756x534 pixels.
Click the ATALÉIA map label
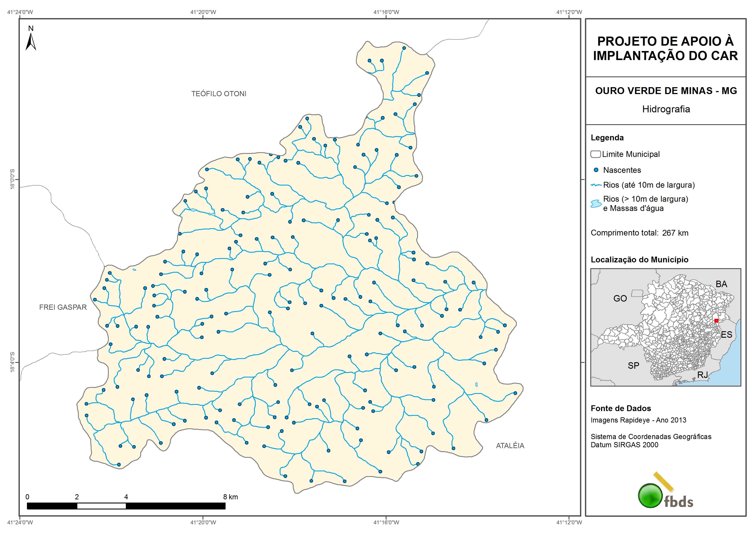pyautogui.click(x=510, y=446)
